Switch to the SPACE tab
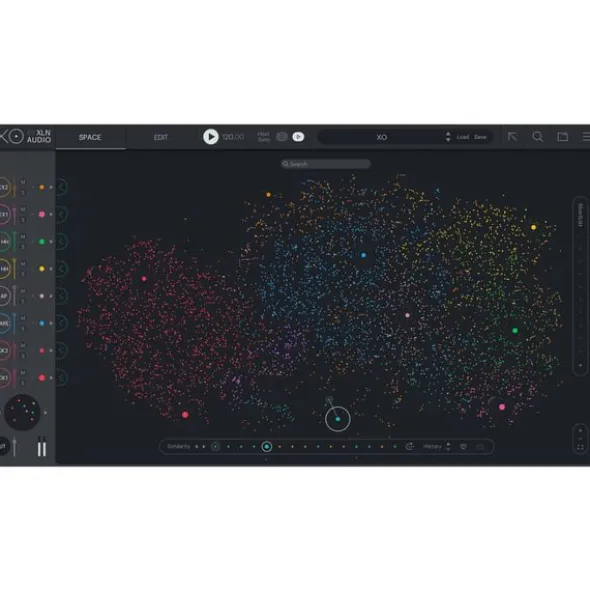 pos(90,137)
